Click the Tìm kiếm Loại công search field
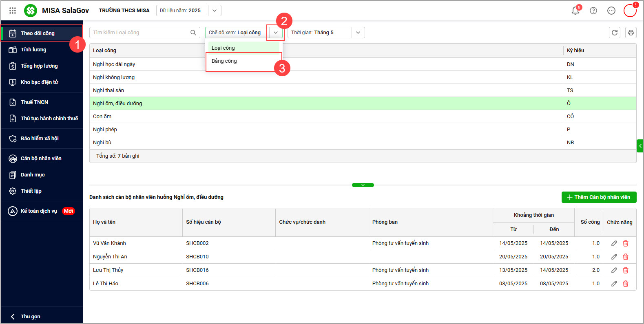644x324 pixels. (140, 33)
